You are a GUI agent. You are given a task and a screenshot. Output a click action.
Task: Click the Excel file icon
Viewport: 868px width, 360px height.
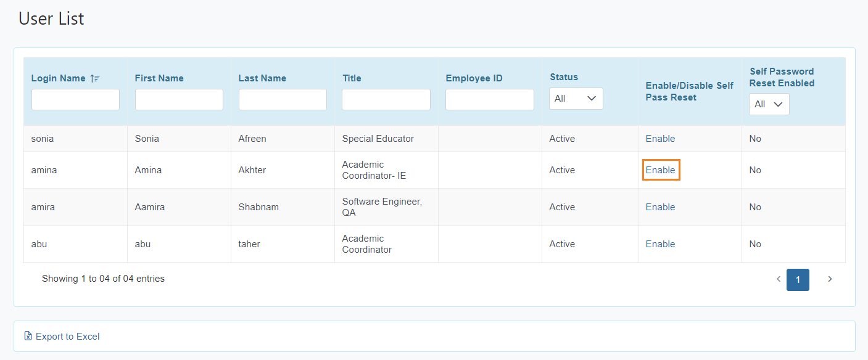28,336
